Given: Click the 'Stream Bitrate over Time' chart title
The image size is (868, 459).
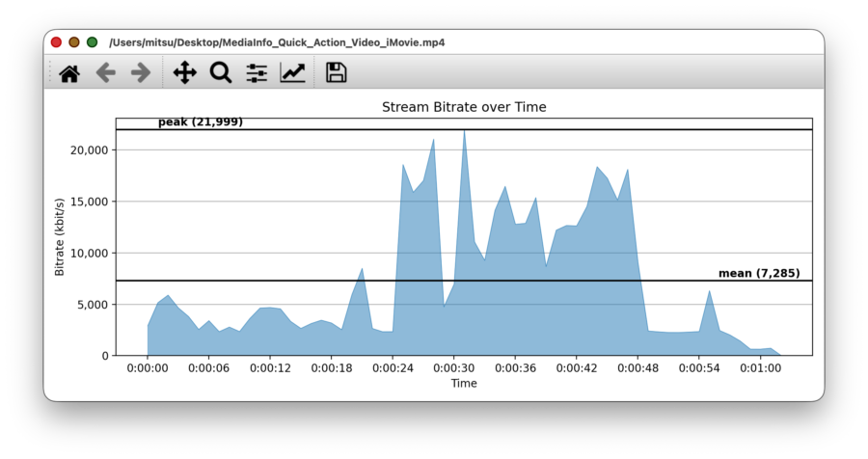Looking at the screenshot, I should click(463, 107).
